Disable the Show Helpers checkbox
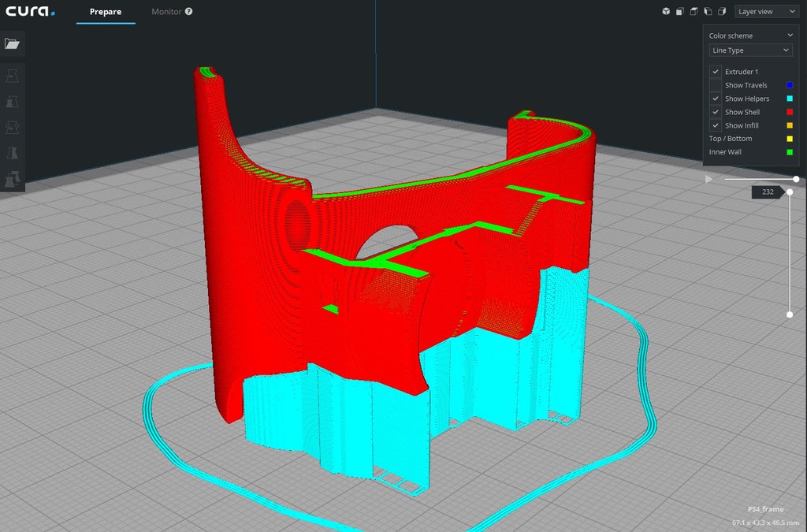The height and width of the screenshot is (532, 807). (x=716, y=99)
